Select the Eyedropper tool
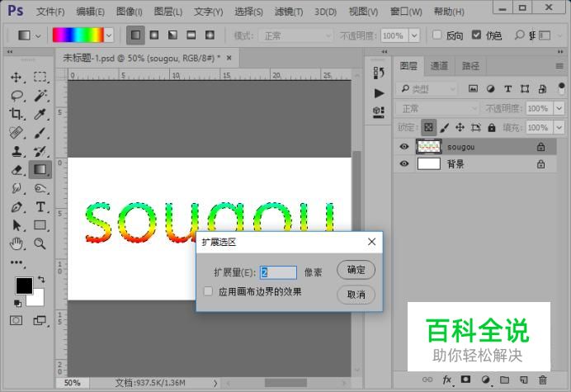Screen dimensions: 571x392 pos(40,114)
